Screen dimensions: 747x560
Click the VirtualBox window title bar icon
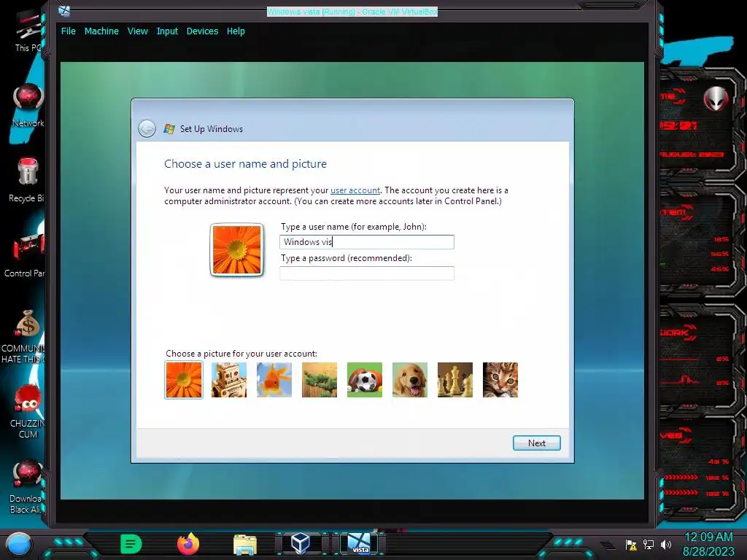(64, 11)
